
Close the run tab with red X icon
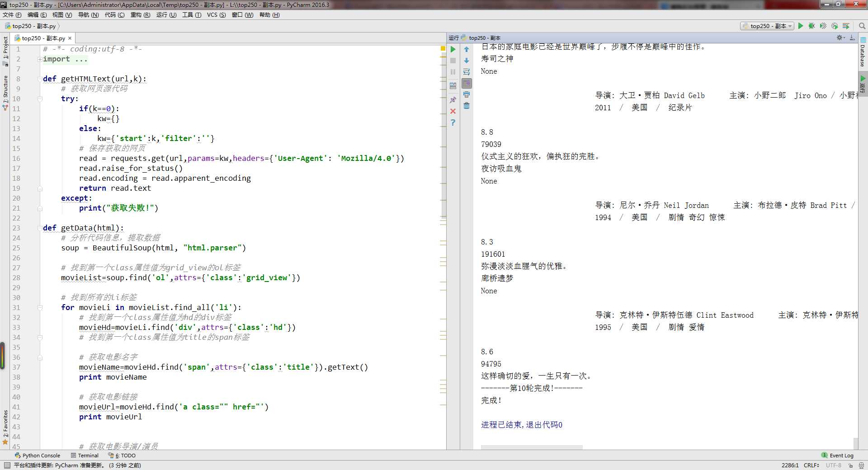tap(453, 111)
